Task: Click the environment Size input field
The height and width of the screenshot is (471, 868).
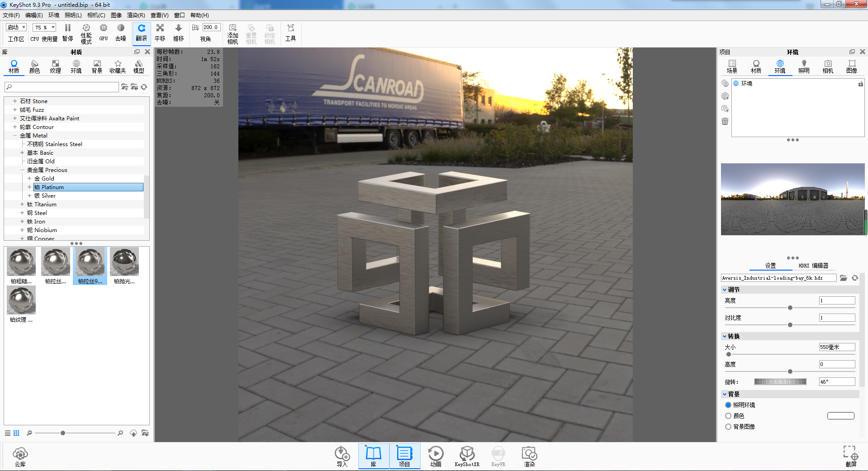Action: (837, 347)
